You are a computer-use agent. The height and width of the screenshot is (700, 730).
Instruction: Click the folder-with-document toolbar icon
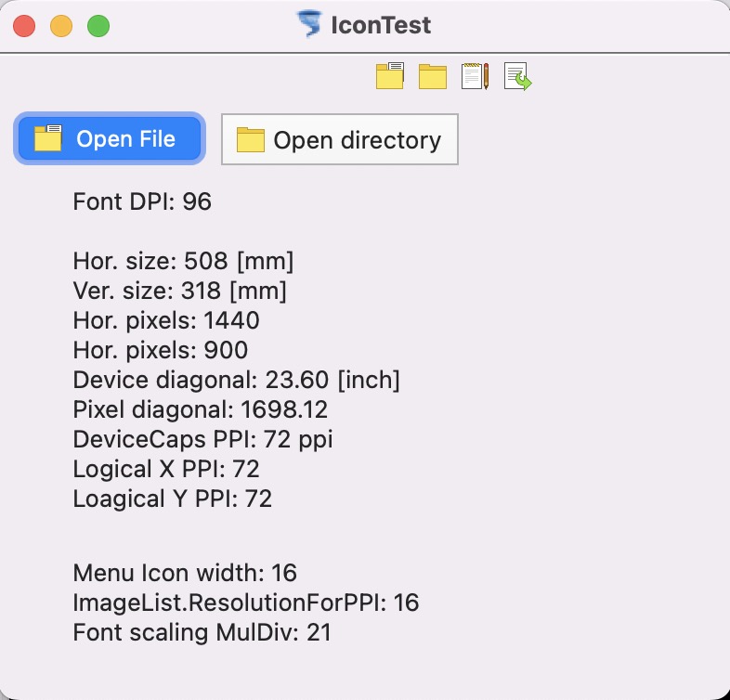pyautogui.click(x=390, y=76)
